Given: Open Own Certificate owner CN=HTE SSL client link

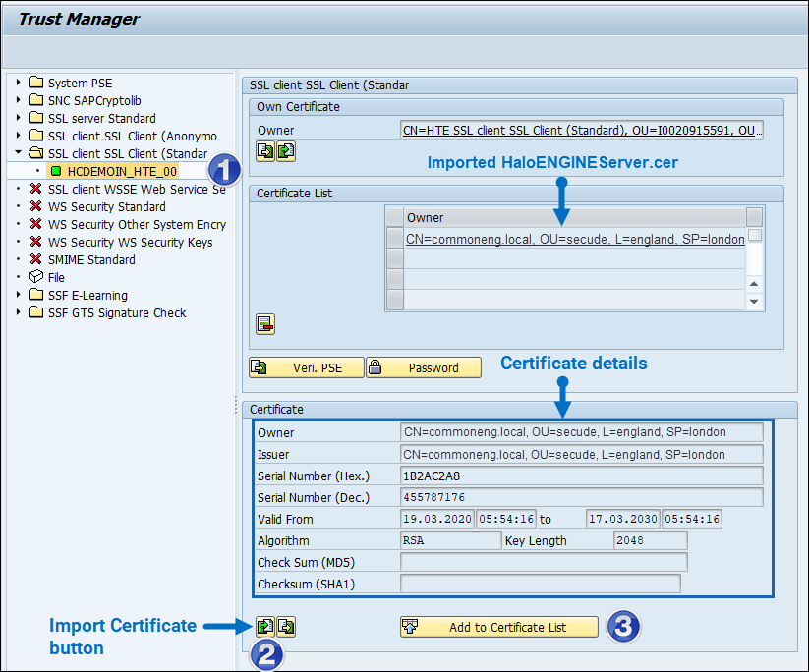Looking at the screenshot, I should click(582, 130).
